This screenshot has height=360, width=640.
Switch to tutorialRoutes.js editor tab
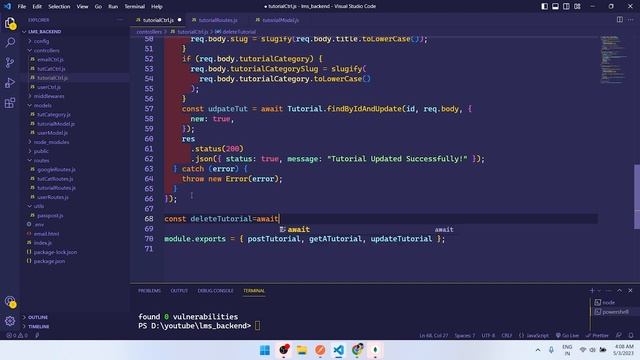click(x=217, y=20)
